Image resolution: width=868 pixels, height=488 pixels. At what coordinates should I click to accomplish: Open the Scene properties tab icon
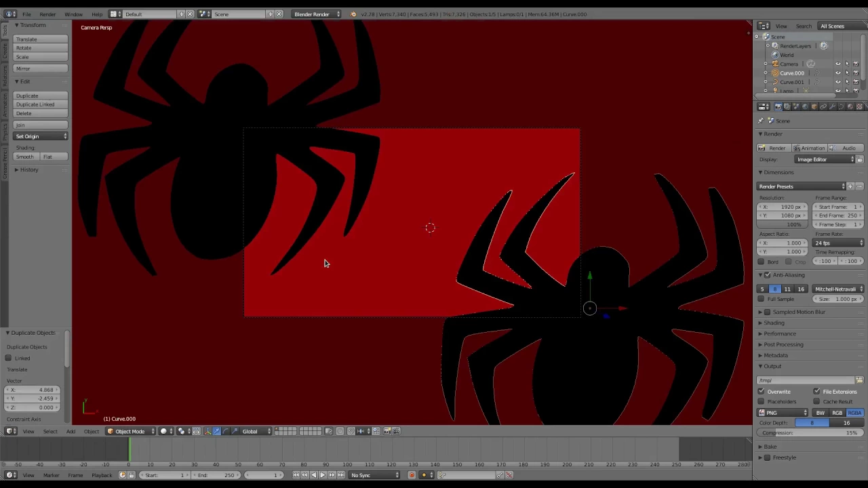pyautogui.click(x=796, y=106)
